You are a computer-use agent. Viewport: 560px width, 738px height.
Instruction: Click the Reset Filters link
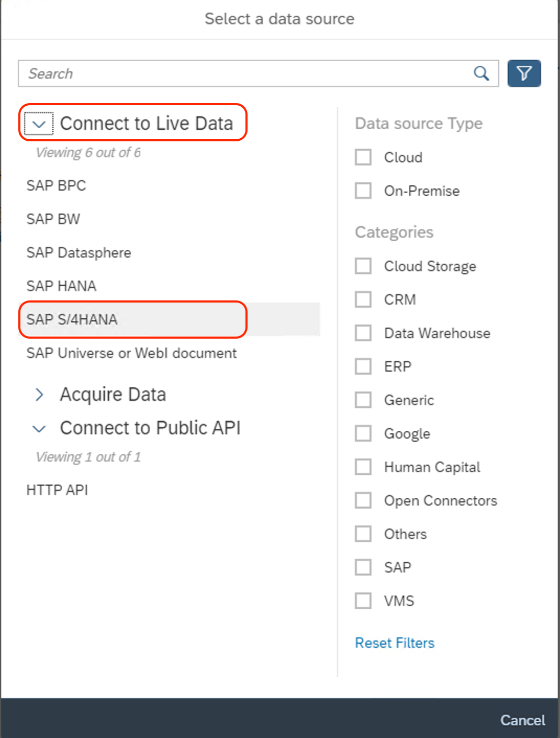coord(395,643)
